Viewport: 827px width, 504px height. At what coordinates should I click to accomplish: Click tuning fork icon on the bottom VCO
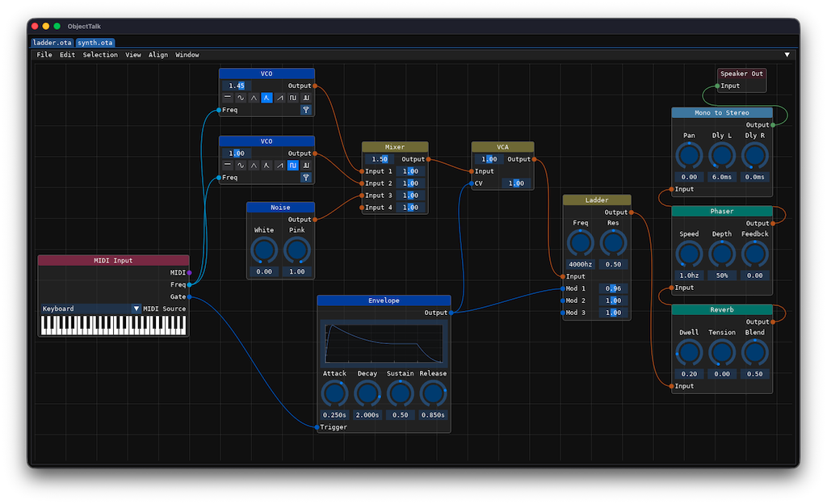306,178
